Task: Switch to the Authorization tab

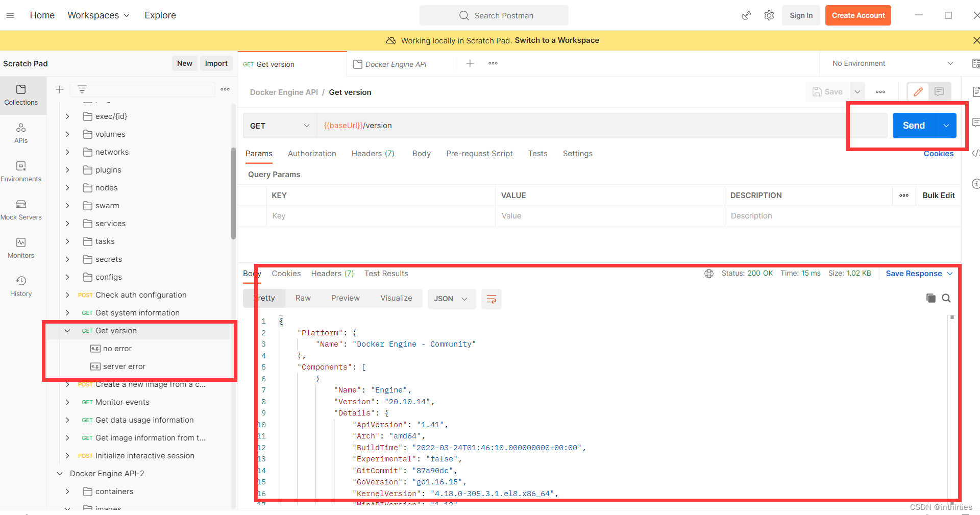Action: [312, 153]
